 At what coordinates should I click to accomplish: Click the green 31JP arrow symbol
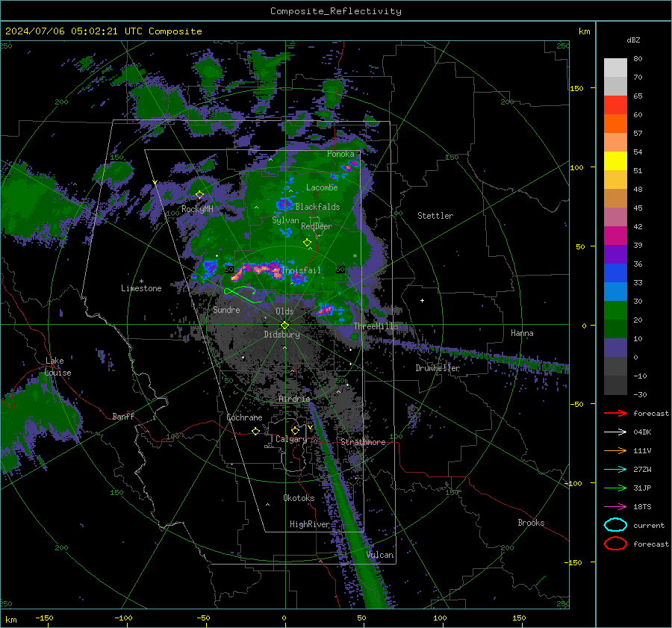[615, 488]
